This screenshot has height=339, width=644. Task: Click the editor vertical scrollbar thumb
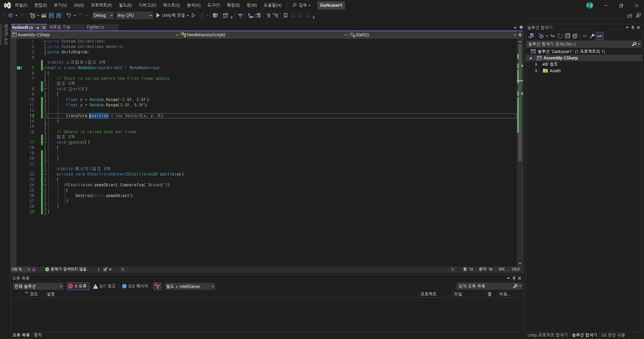pos(520,102)
